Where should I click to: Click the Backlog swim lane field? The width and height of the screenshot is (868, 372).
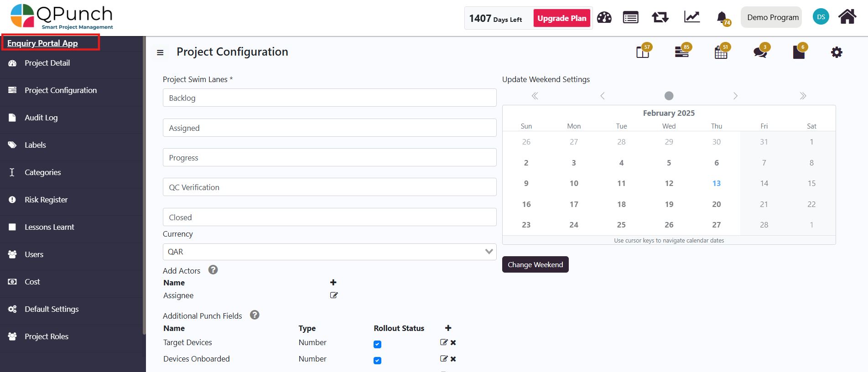(x=329, y=98)
